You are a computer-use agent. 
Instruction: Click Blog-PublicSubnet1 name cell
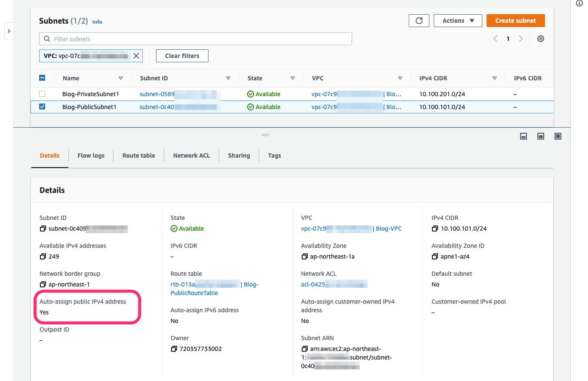point(89,107)
